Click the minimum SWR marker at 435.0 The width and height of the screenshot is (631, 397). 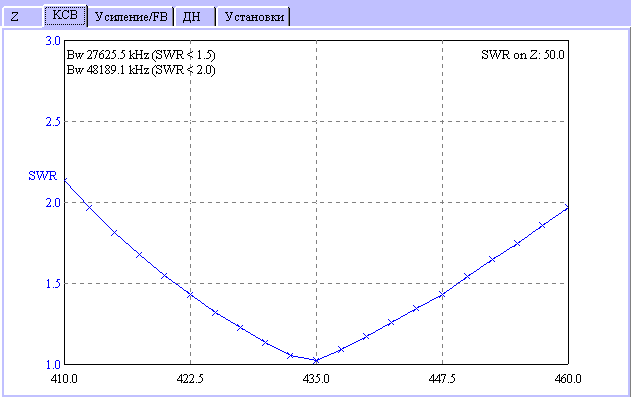316,360
